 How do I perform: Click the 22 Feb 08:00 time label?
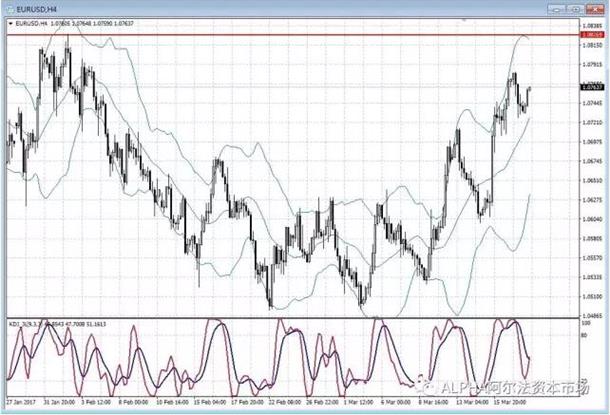point(285,402)
